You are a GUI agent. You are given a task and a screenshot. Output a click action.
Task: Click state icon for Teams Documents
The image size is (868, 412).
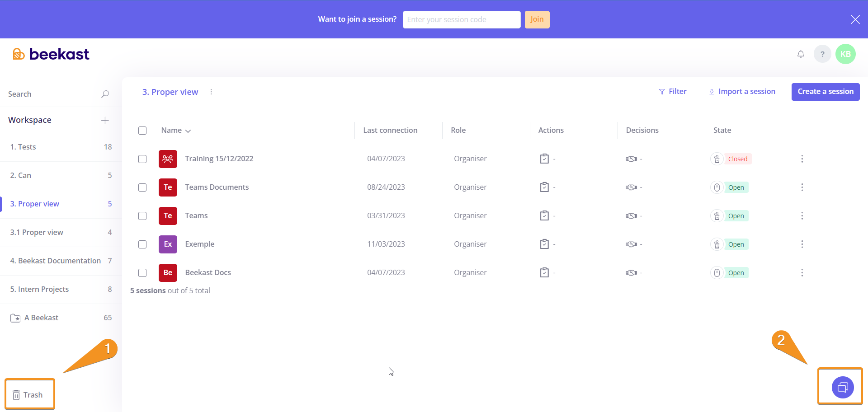(717, 187)
